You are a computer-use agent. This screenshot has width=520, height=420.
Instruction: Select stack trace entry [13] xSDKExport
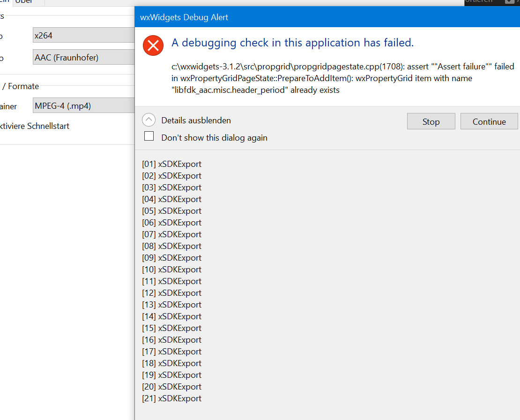[x=172, y=305]
